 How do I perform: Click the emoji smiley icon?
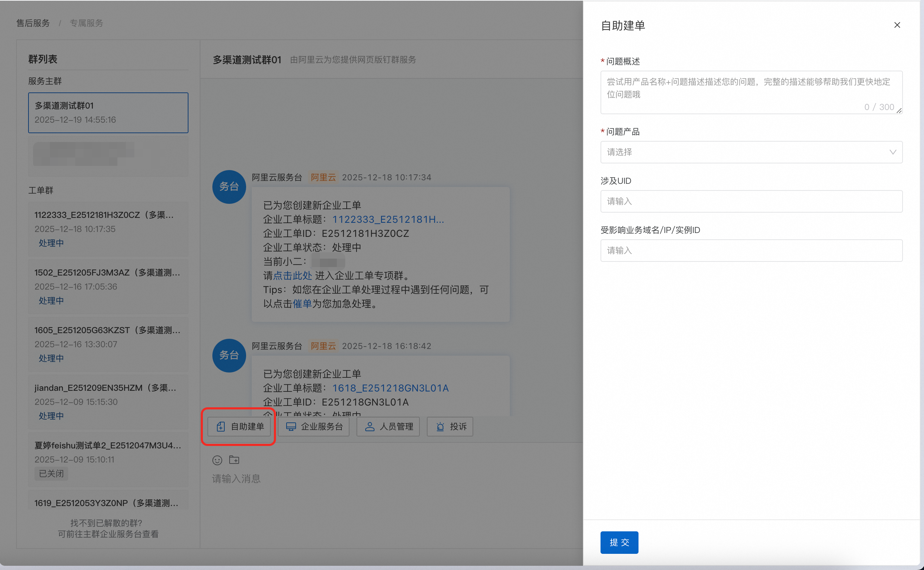click(x=217, y=460)
